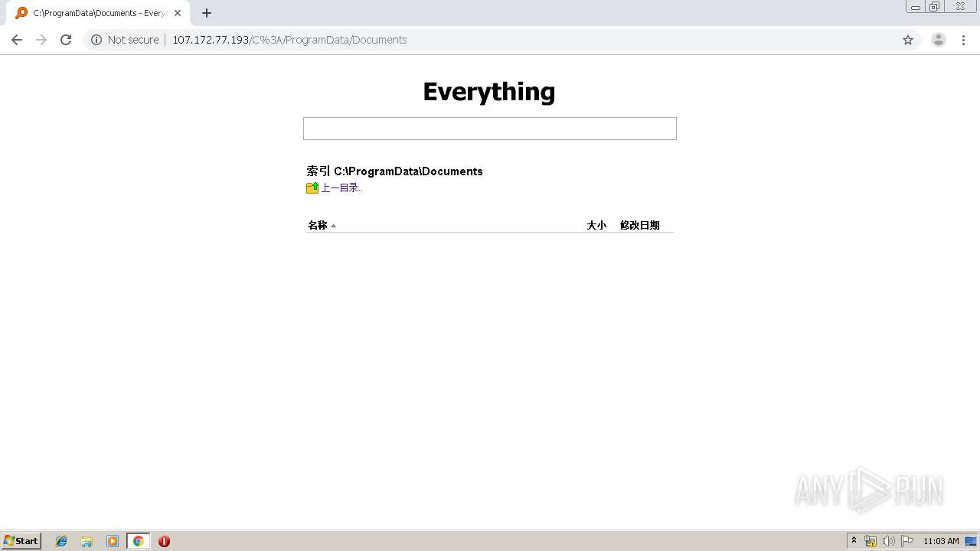
Task: Close the C:\ProgramData\Documents tab
Action: point(178,13)
